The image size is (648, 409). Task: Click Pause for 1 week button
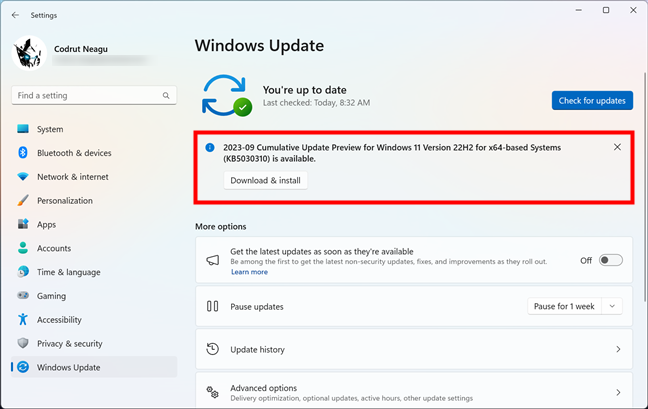point(564,307)
